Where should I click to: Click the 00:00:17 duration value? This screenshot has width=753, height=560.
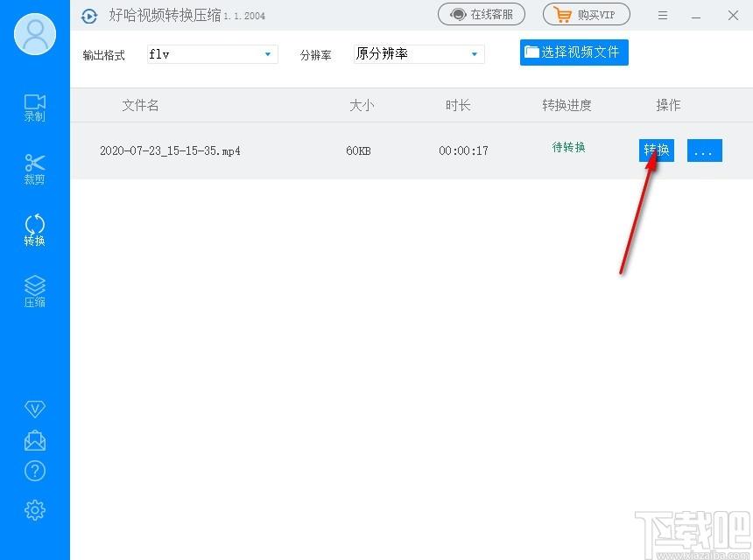[463, 150]
